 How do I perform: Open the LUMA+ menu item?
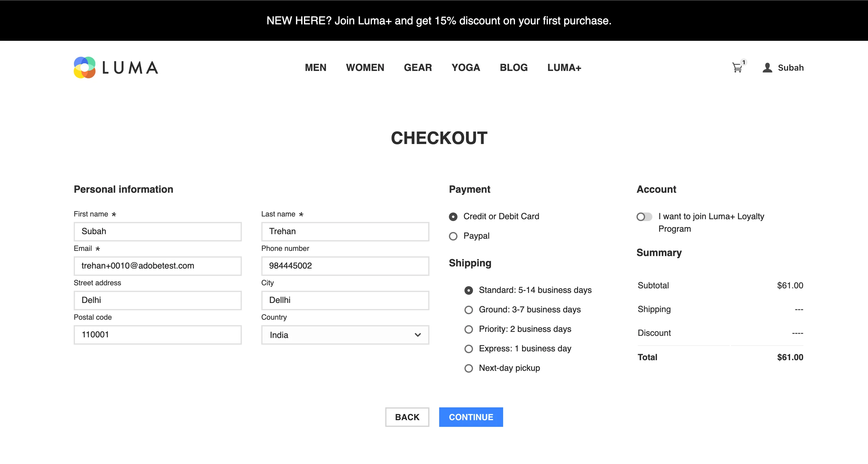point(564,68)
